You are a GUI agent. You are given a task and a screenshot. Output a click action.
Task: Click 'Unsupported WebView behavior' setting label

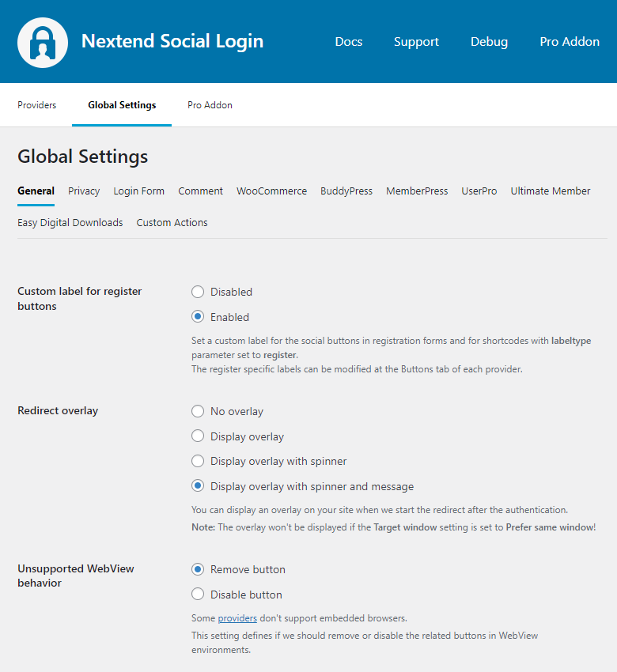pos(76,576)
